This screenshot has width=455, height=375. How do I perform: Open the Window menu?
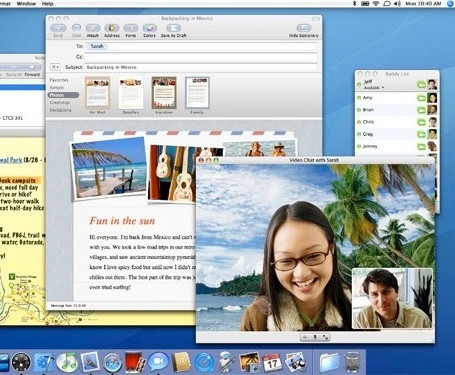tap(26, 4)
